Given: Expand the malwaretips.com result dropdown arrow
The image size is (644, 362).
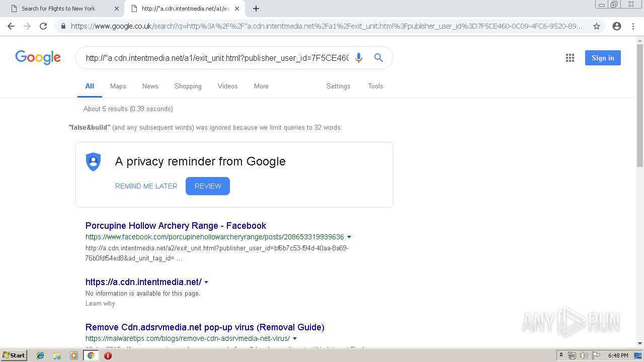Looking at the screenshot, I should (x=295, y=338).
